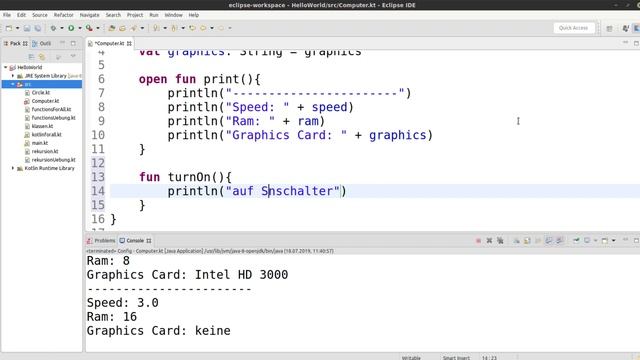Switch to the Outline tab
Image resolution: width=640 pixels, height=360 pixels.
42,43
